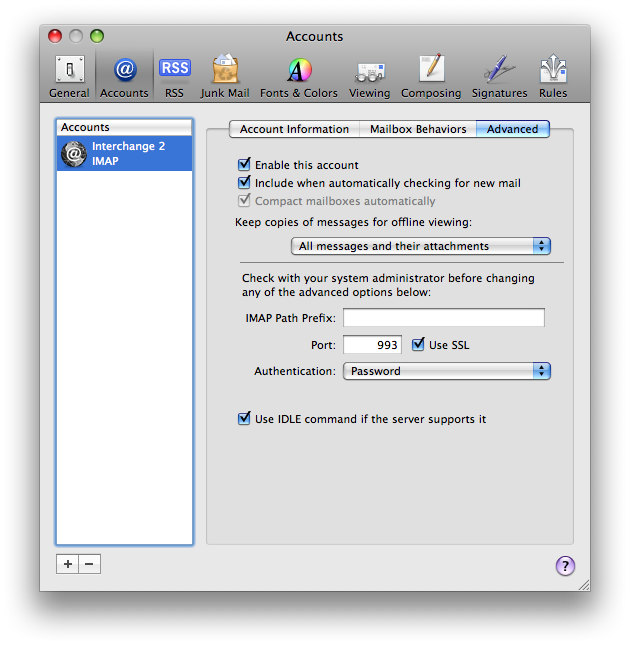Open the RSS preferences pane
Screen dimensions: 630x646
tap(174, 76)
